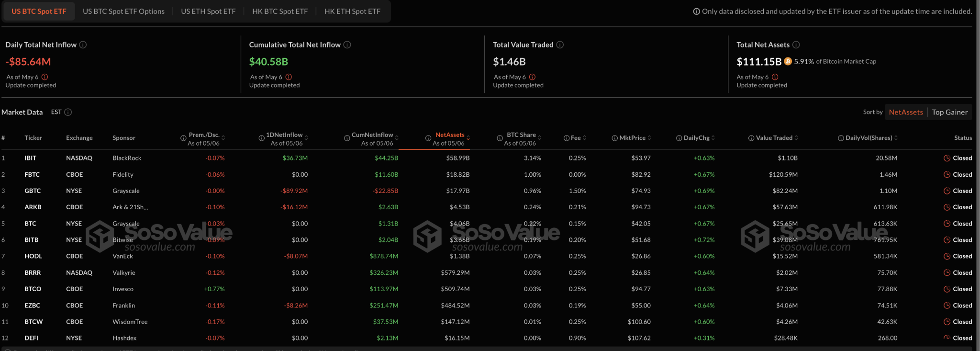Sort table by Value Traded arrows
The width and height of the screenshot is (980, 351).
(x=796, y=138)
